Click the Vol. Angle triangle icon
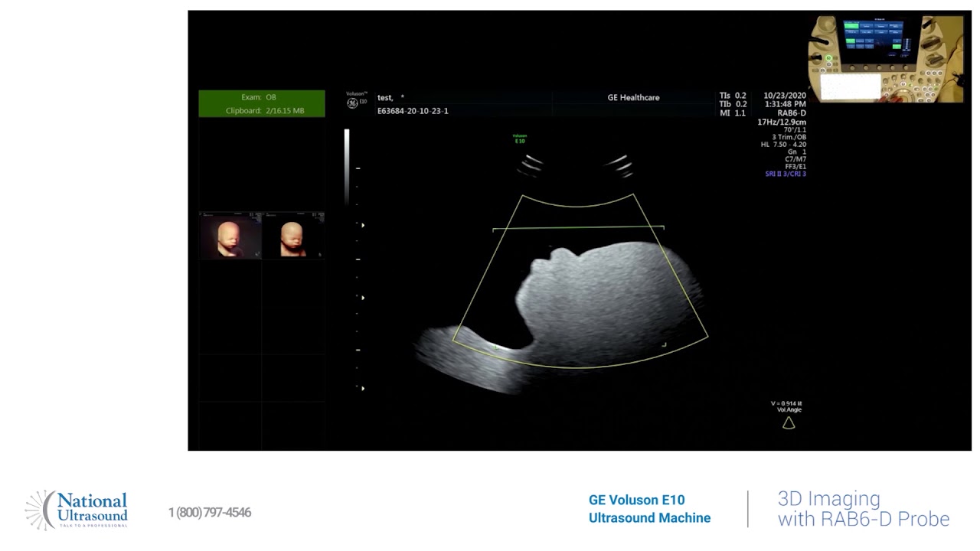This screenshot has width=980, height=551. [789, 422]
